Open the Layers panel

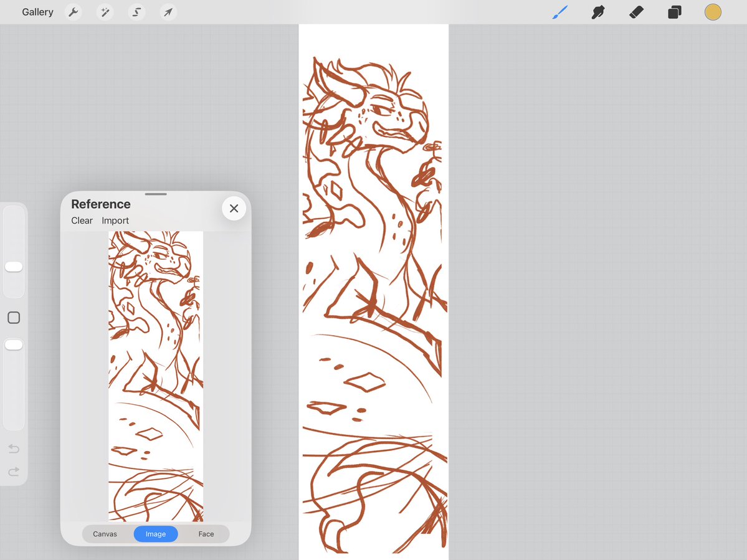tap(675, 12)
